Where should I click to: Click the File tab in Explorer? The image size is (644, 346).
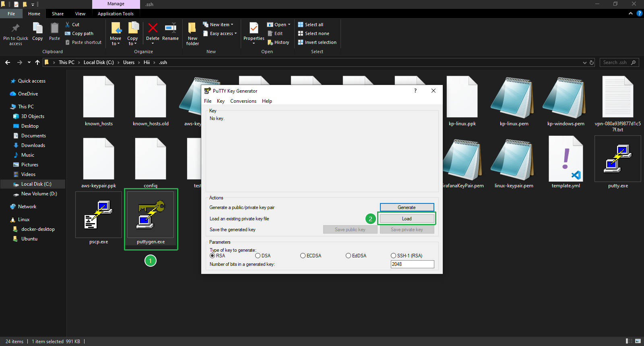click(11, 14)
